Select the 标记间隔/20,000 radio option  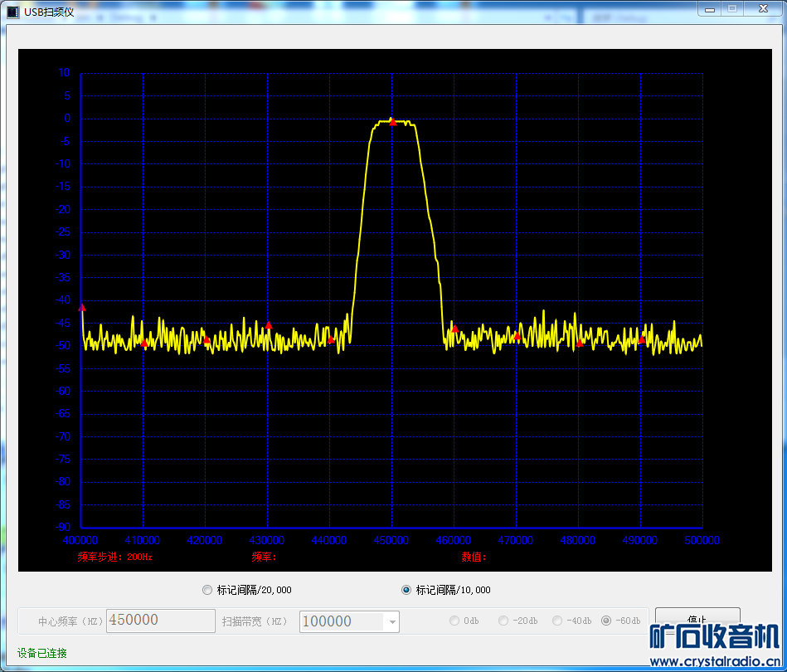(207, 590)
